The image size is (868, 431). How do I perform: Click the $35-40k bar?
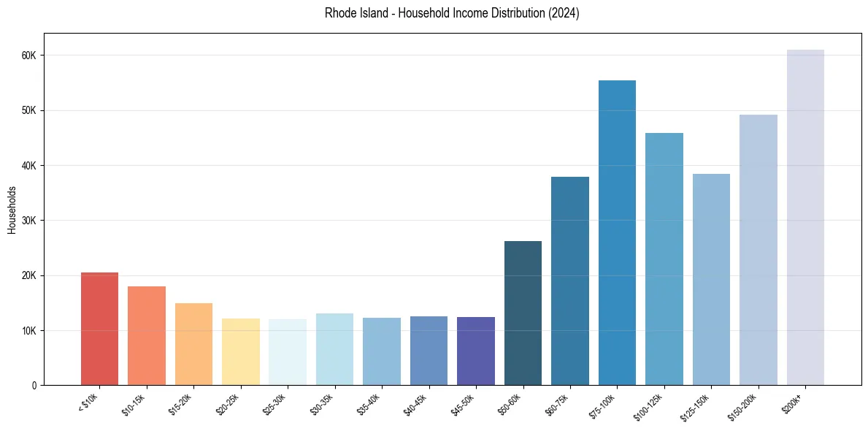tap(382, 351)
